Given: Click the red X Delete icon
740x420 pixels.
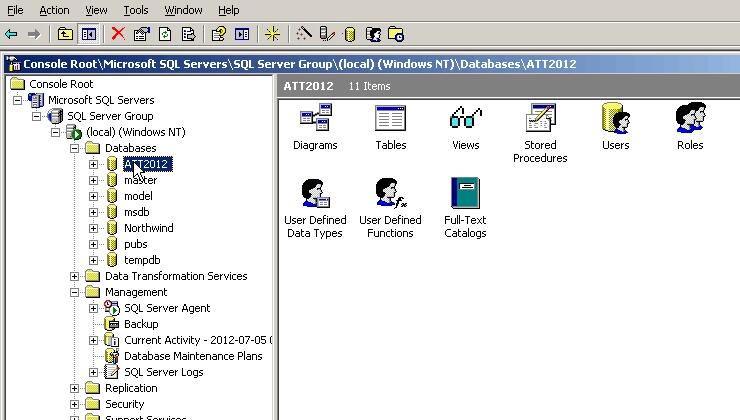Looking at the screenshot, I should pyautogui.click(x=118, y=34).
